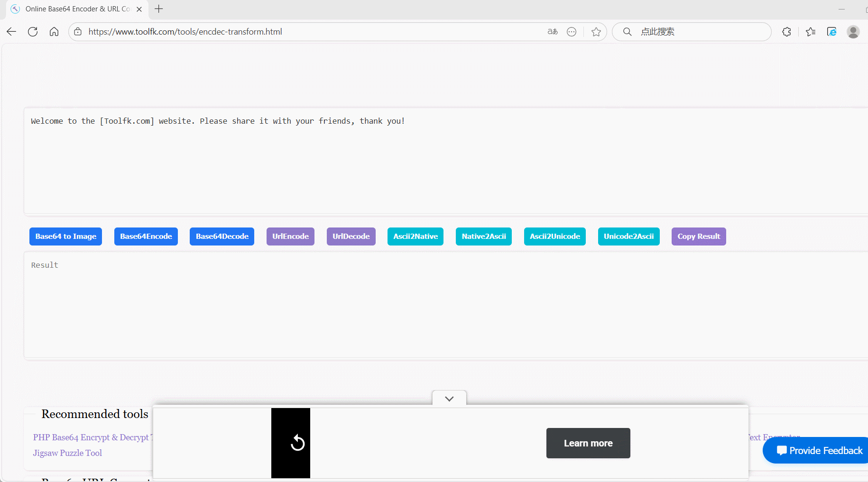
Task: Open the user profile avatar
Action: click(x=853, y=32)
